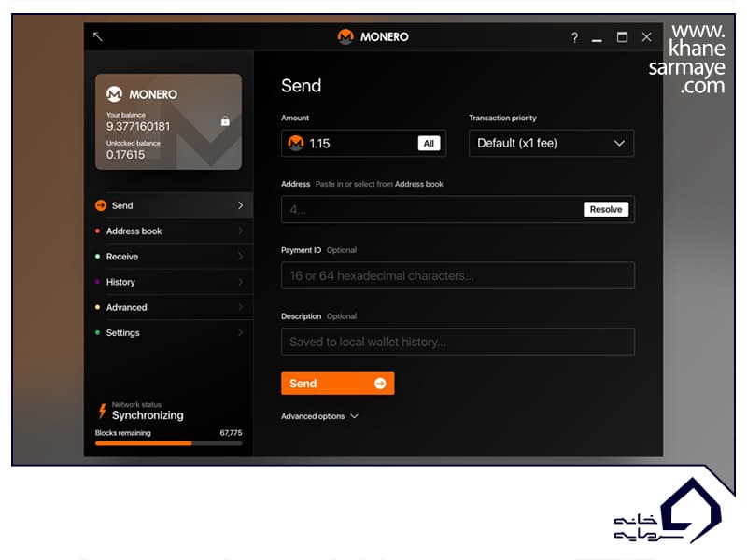Click the balance value 9.377160181
Viewport: 747px width, 560px height.
click(x=137, y=126)
